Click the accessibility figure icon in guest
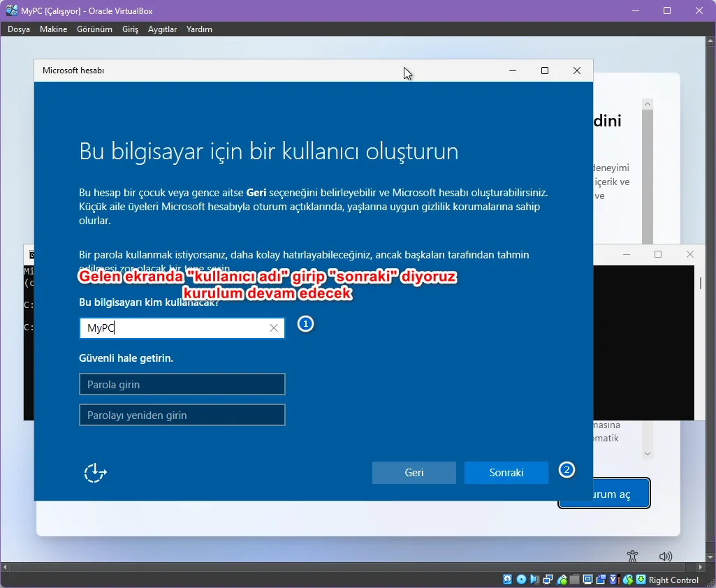This screenshot has width=716, height=588. (x=632, y=556)
